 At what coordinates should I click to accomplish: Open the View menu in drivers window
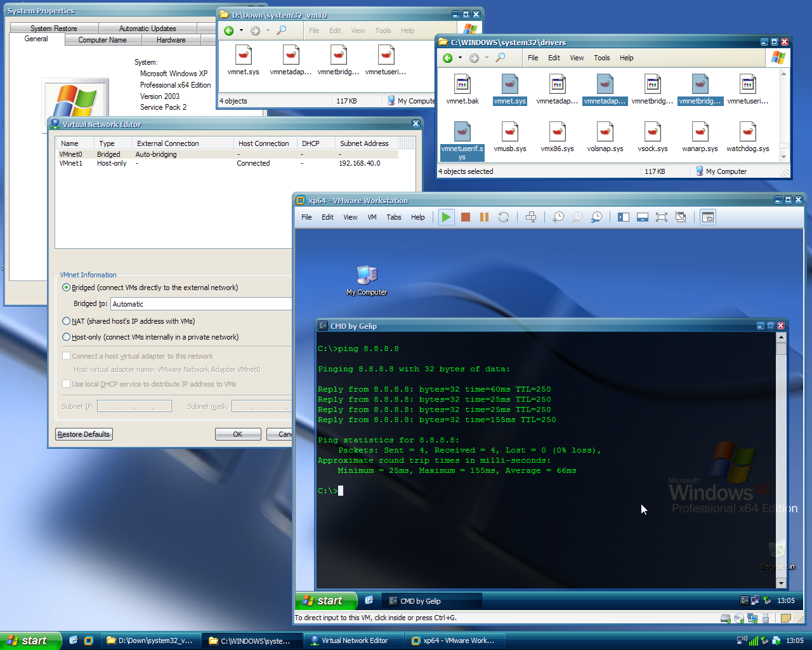tap(577, 58)
